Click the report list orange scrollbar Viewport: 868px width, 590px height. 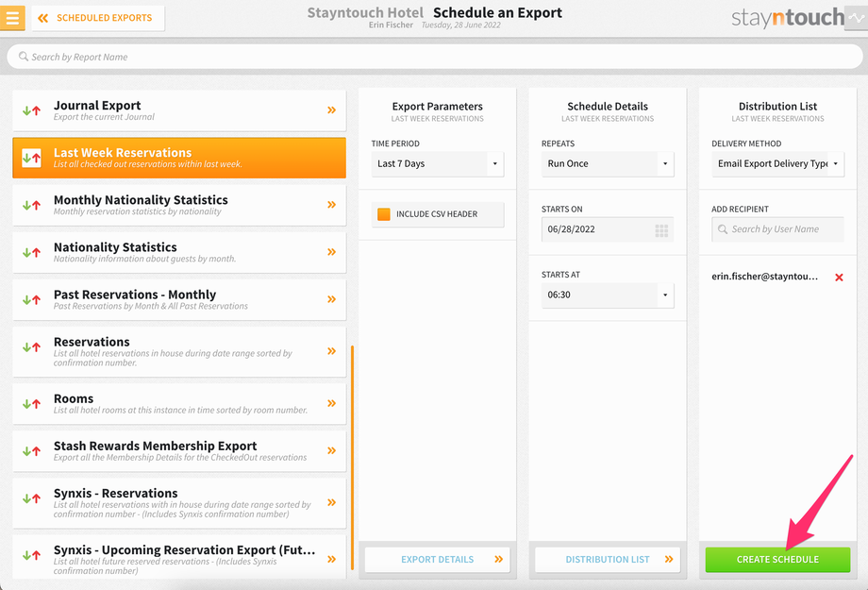tap(352, 458)
